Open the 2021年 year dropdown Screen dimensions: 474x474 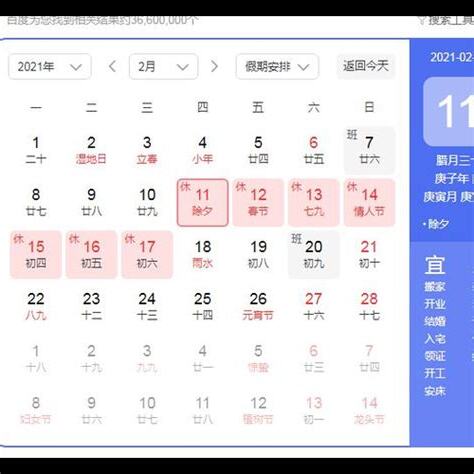click(50, 67)
